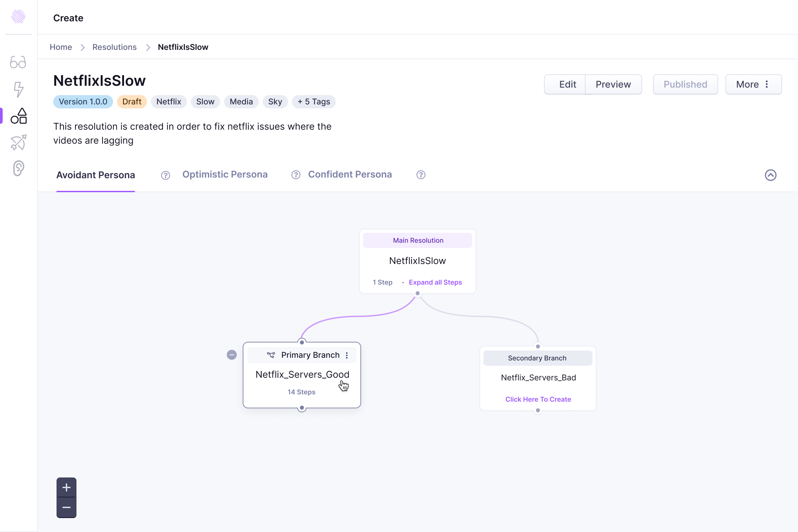Screen dimensions: 798x532
Task: Go to Resolutions breadcrumb
Action: tap(114, 47)
